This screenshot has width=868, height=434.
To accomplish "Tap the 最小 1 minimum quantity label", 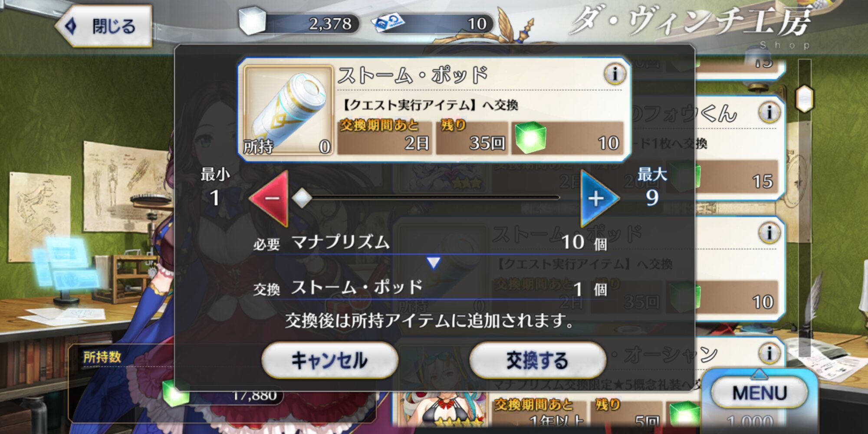I will click(215, 187).
